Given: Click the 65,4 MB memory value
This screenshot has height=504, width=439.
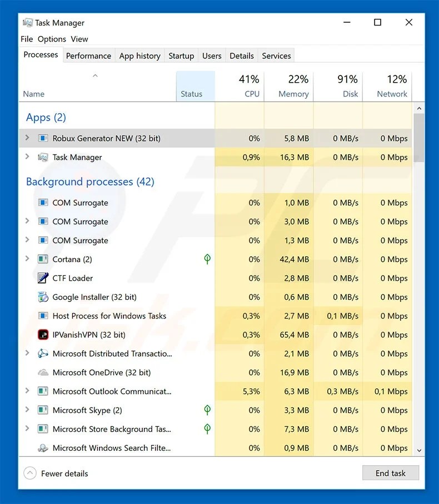Looking at the screenshot, I should (294, 335).
